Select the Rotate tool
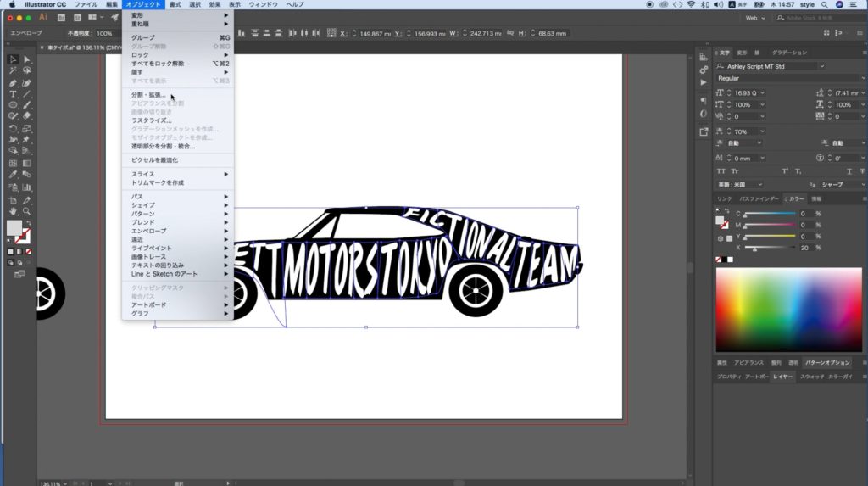The width and height of the screenshot is (868, 486). point(13,129)
